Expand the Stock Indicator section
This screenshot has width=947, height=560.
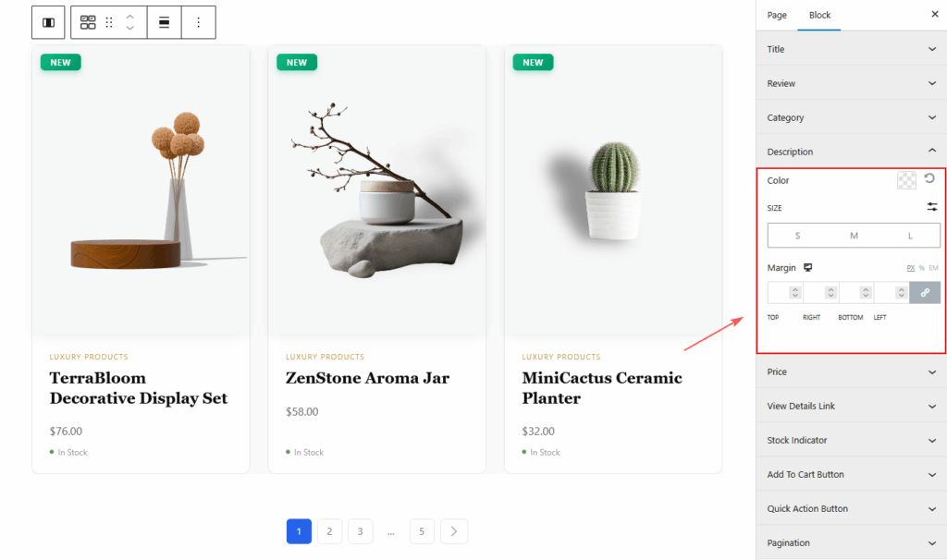pyautogui.click(x=851, y=440)
